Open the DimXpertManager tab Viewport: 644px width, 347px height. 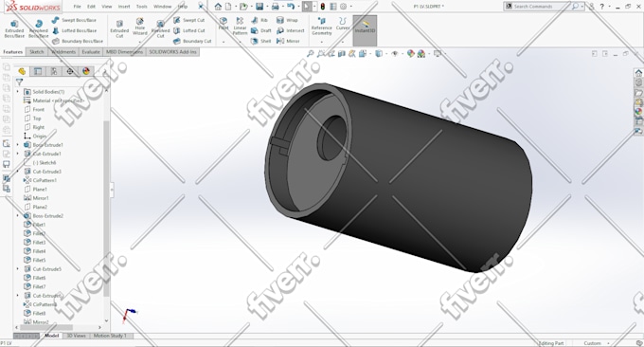70,71
